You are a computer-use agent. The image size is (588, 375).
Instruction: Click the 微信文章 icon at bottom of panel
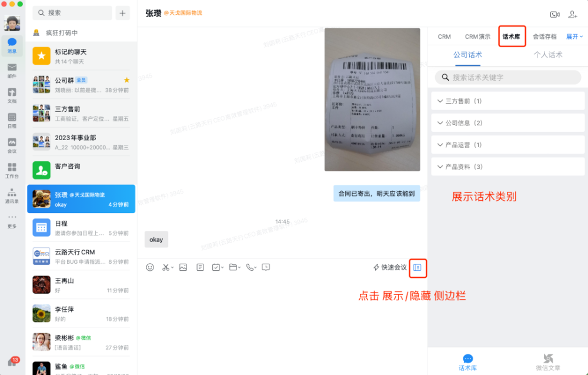(548, 362)
